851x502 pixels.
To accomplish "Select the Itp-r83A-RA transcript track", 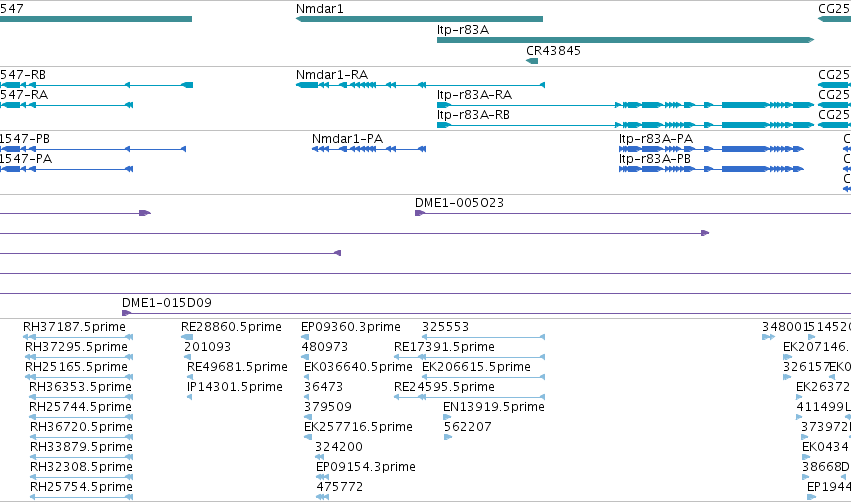I will point(625,105).
